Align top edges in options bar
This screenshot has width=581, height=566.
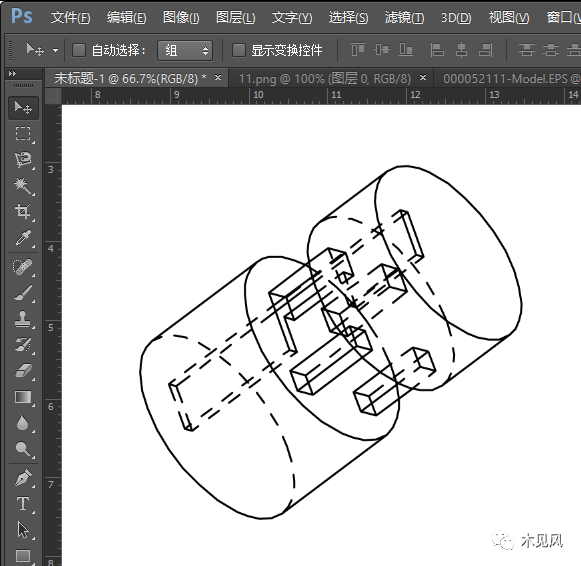358,50
